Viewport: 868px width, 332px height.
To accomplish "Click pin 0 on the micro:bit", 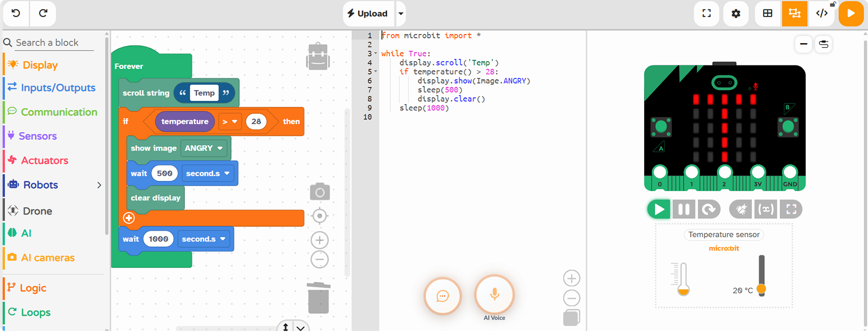I will pos(660,173).
